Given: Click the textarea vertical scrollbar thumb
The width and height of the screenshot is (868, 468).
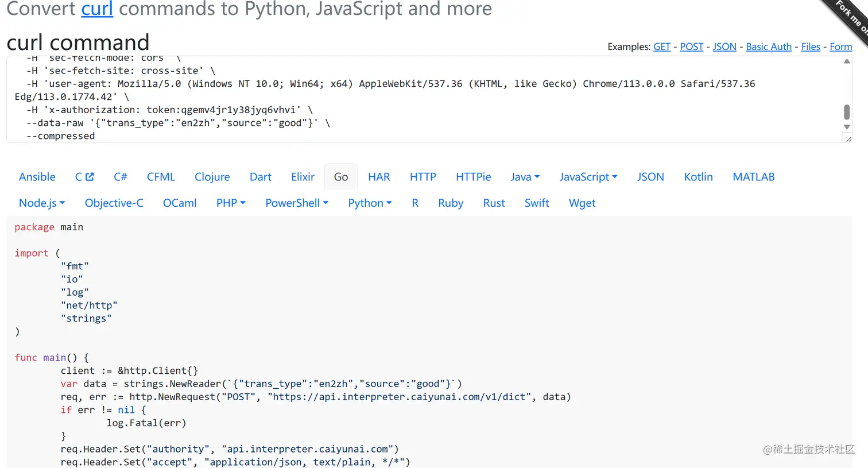Looking at the screenshot, I should tap(847, 111).
